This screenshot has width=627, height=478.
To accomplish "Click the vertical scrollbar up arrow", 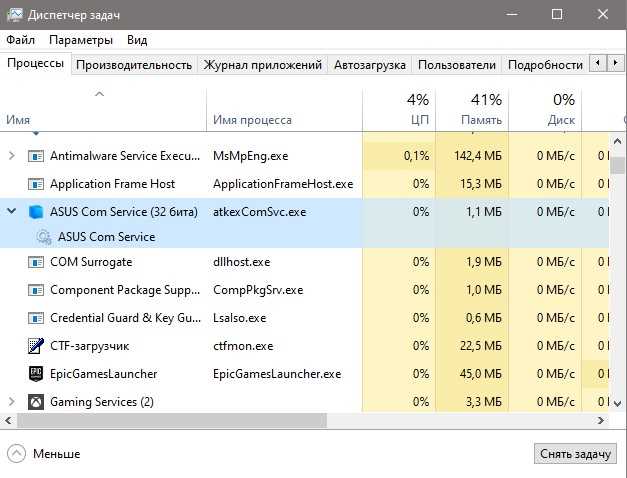I will coord(617,141).
